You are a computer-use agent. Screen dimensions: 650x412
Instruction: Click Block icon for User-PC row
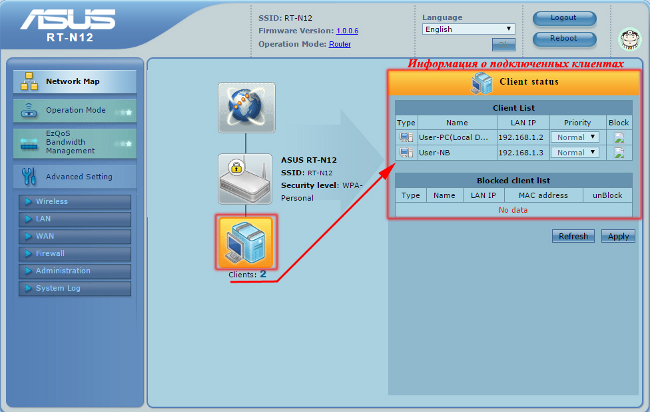pos(619,138)
